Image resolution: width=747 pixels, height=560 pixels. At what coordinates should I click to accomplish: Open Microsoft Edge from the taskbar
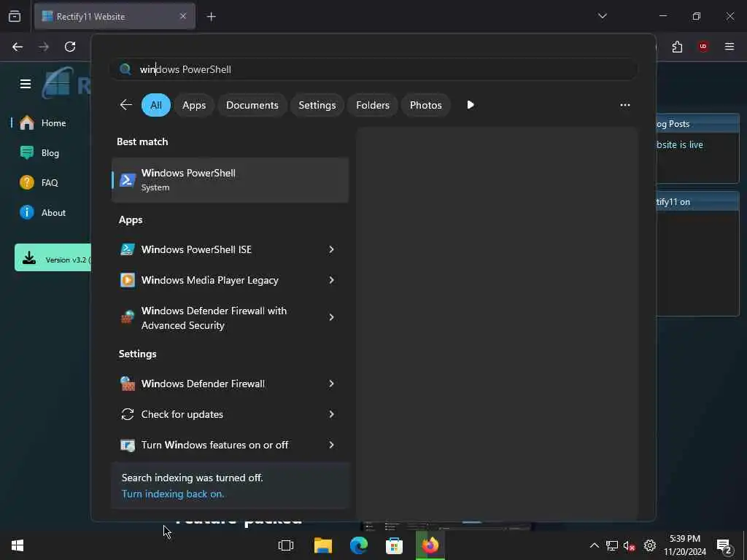coord(359,545)
